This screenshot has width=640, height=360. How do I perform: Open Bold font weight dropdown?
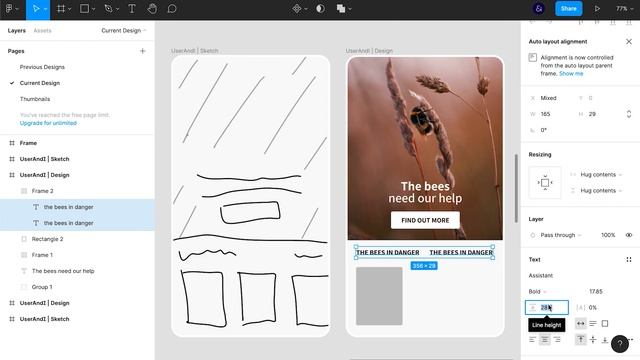[x=537, y=291]
